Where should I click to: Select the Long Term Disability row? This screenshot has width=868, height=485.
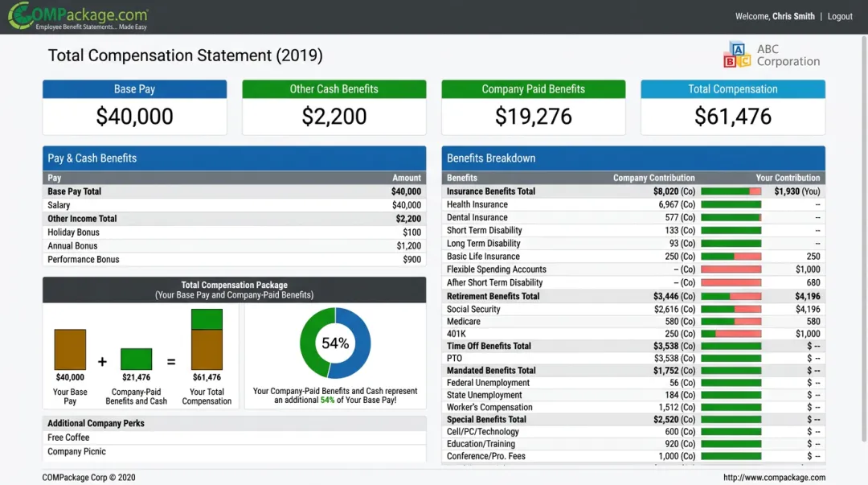point(633,244)
